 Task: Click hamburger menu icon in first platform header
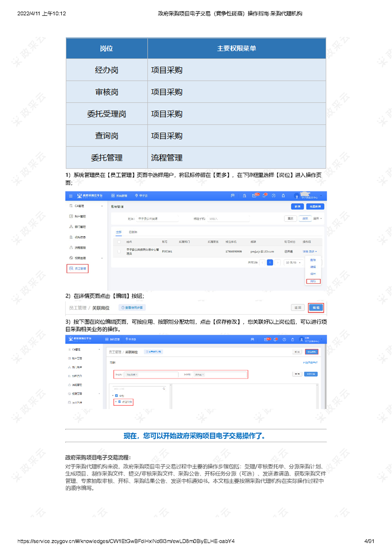(x=71, y=196)
